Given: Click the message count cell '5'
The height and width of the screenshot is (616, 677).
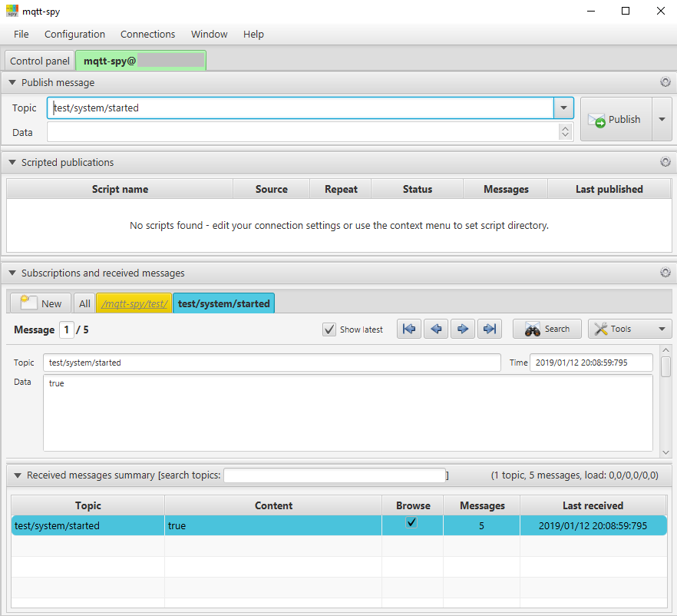Looking at the screenshot, I should [x=481, y=525].
